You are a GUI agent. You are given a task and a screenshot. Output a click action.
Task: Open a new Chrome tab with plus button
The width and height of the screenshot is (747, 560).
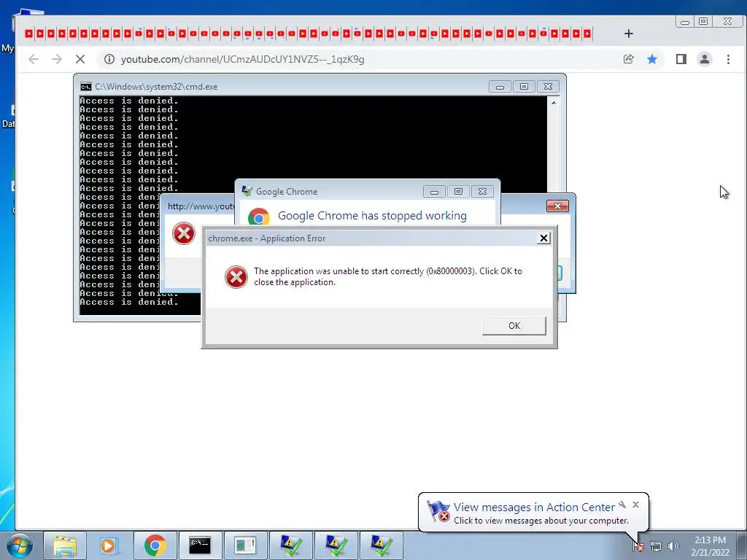pos(628,34)
